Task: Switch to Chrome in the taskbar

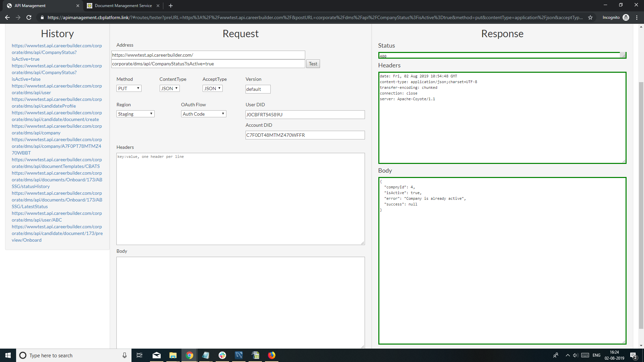Action: click(190, 355)
